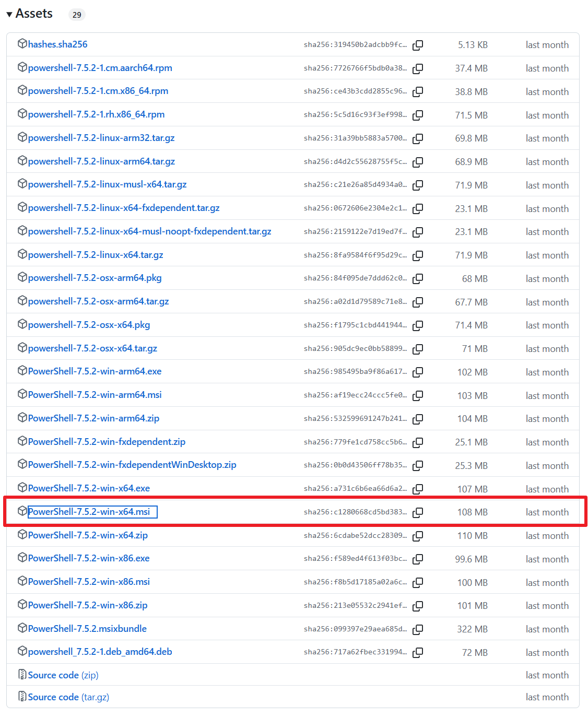
Task: Click the Assets count badge 29
Action: pyautogui.click(x=77, y=15)
